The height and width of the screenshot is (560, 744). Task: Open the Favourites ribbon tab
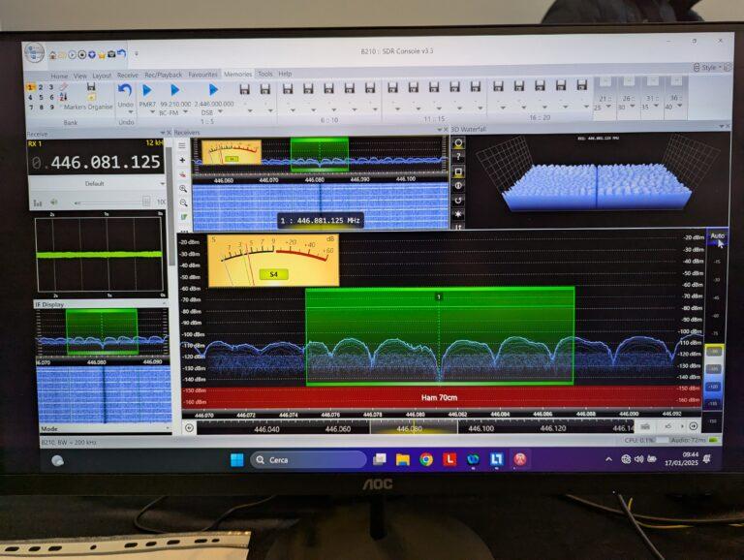(202, 75)
